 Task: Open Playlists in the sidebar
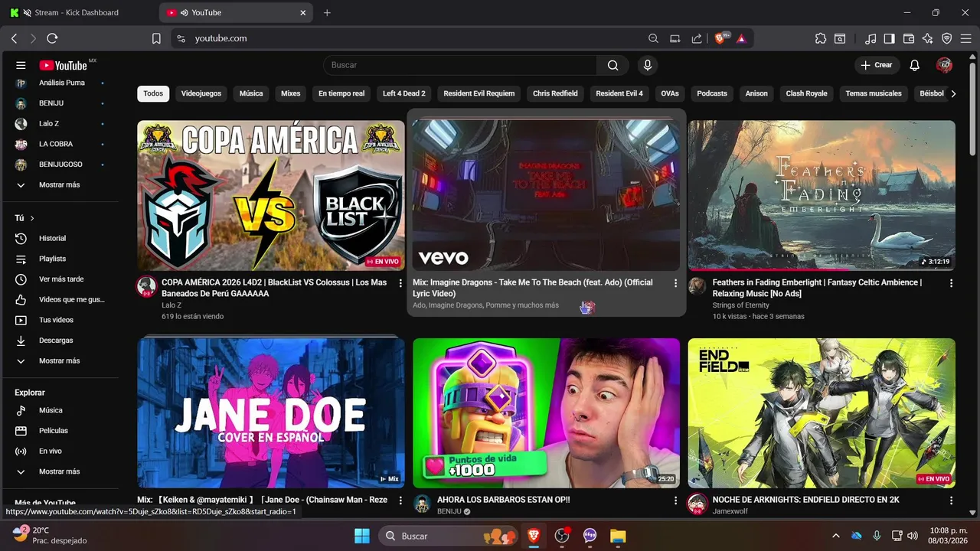click(60, 259)
